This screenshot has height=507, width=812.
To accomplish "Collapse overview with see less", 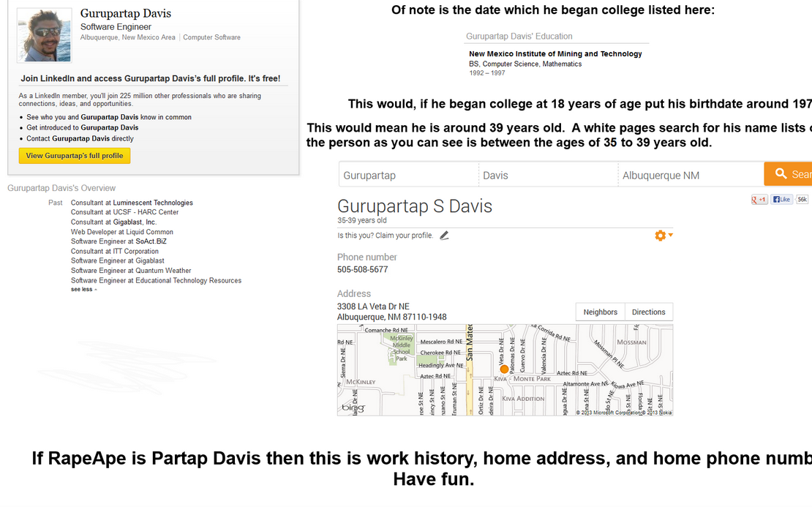I will coord(83,290).
